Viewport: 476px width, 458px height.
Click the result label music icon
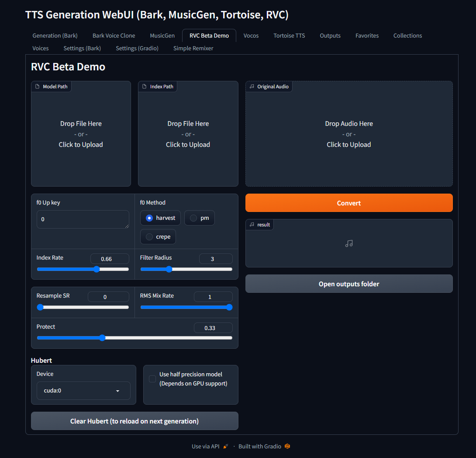click(252, 225)
